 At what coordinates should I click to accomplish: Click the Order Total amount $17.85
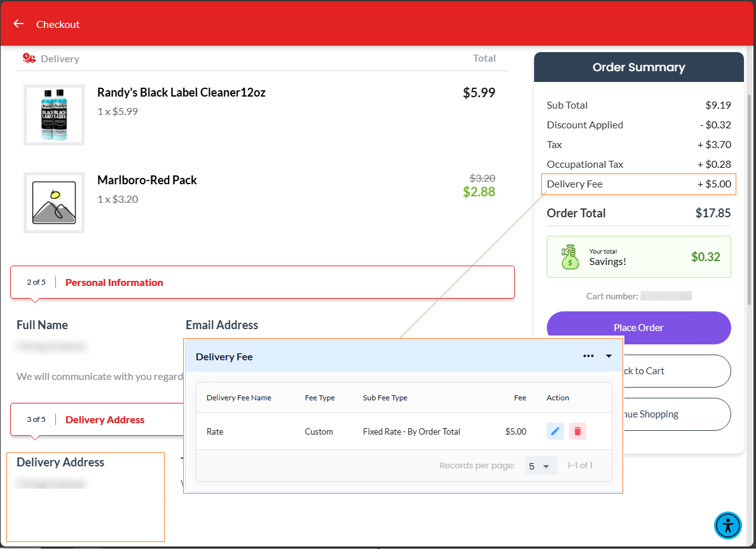click(713, 213)
